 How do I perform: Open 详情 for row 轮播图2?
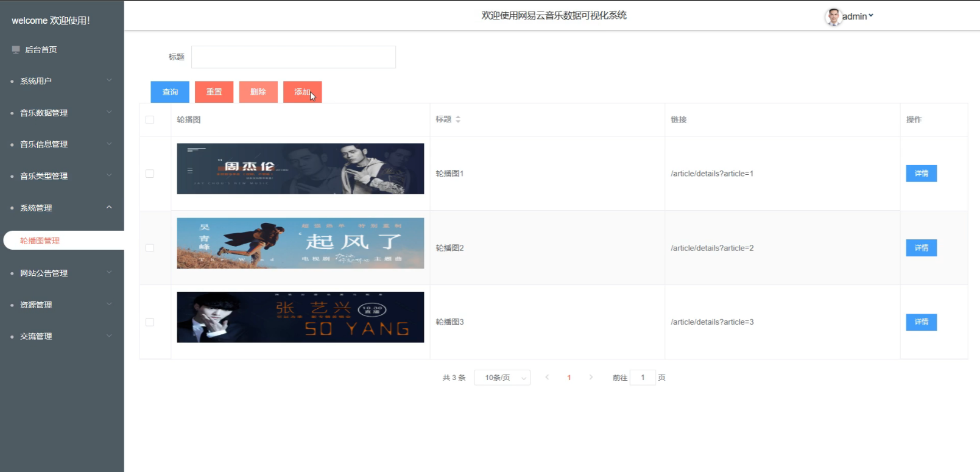click(x=922, y=248)
